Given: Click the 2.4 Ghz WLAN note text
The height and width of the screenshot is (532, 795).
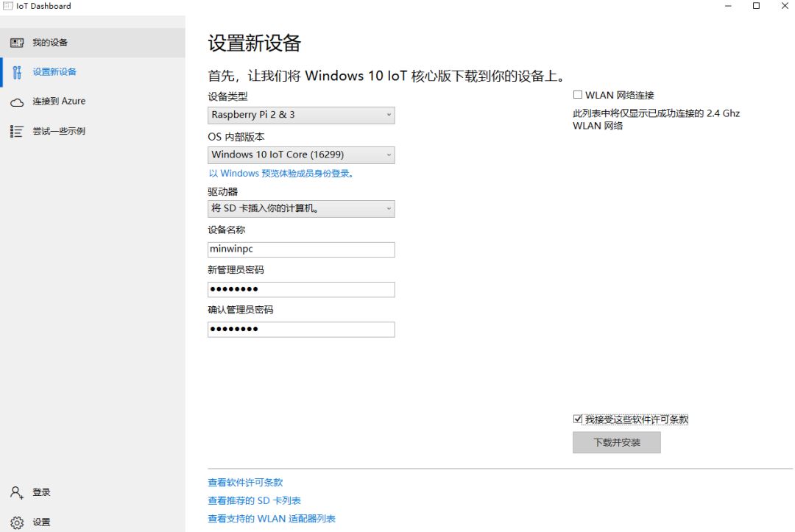Looking at the screenshot, I should coord(656,120).
